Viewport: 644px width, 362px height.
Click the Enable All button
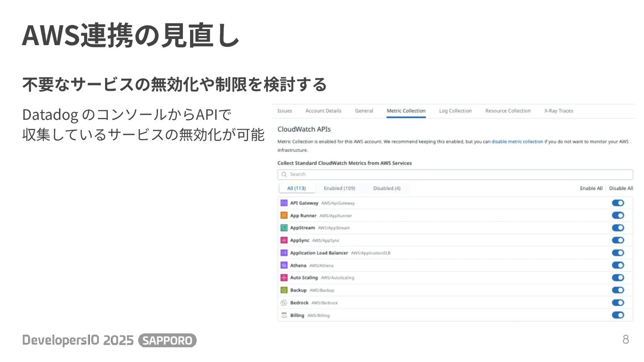click(x=591, y=188)
